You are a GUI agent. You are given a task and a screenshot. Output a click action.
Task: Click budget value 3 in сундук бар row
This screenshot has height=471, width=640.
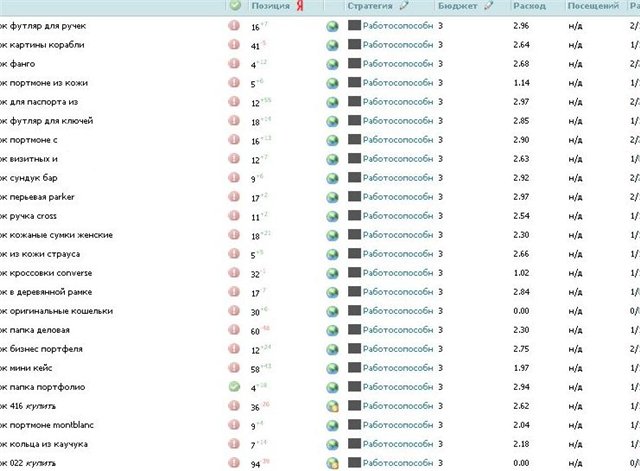(440, 178)
